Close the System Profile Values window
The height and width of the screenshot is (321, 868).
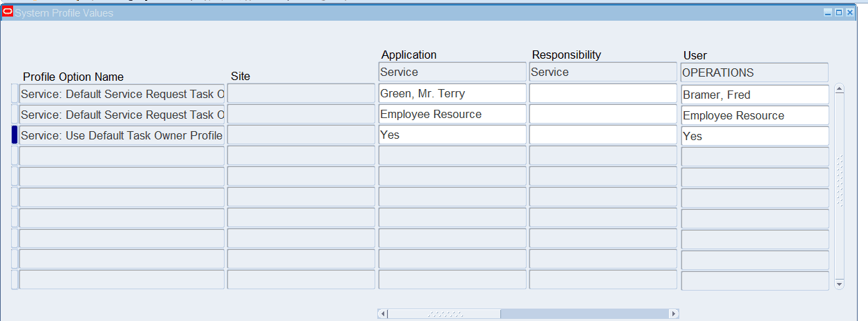(849, 12)
